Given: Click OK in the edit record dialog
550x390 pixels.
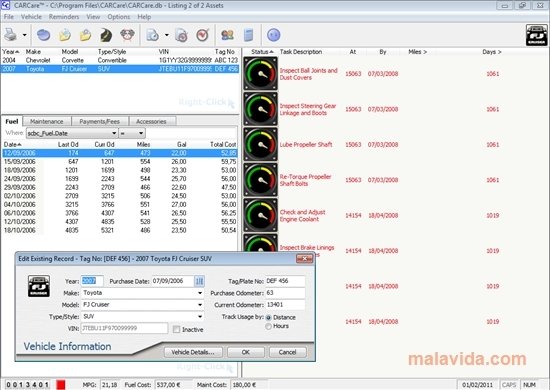Looking at the screenshot, I should 246,352.
